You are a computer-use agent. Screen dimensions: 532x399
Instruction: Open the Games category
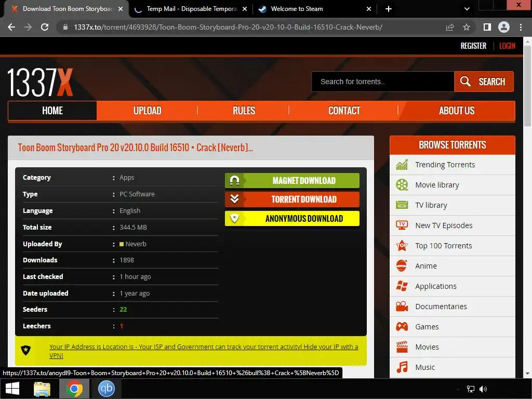coord(453,327)
